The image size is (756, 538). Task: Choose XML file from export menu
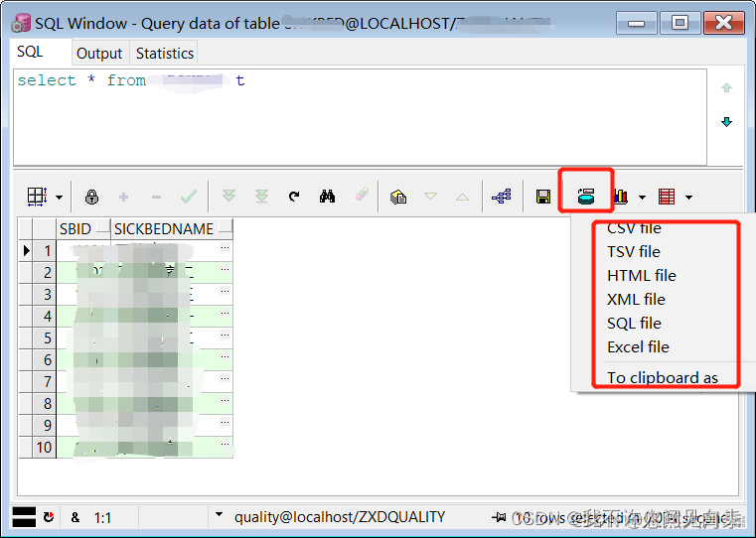(636, 300)
